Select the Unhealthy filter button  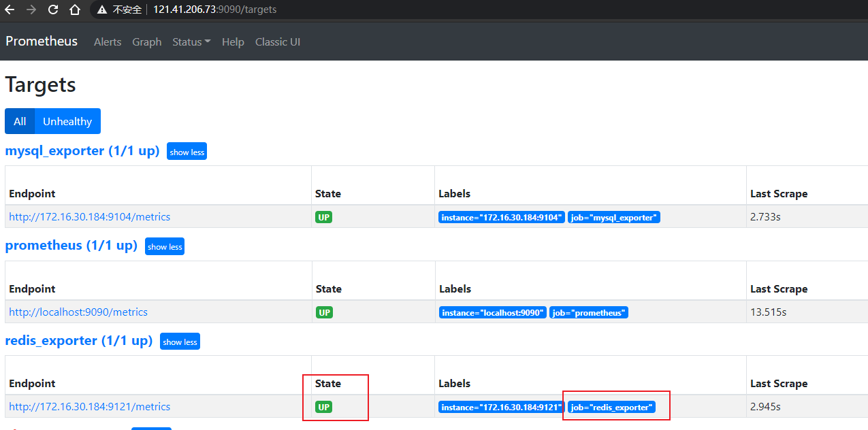pyautogui.click(x=67, y=121)
